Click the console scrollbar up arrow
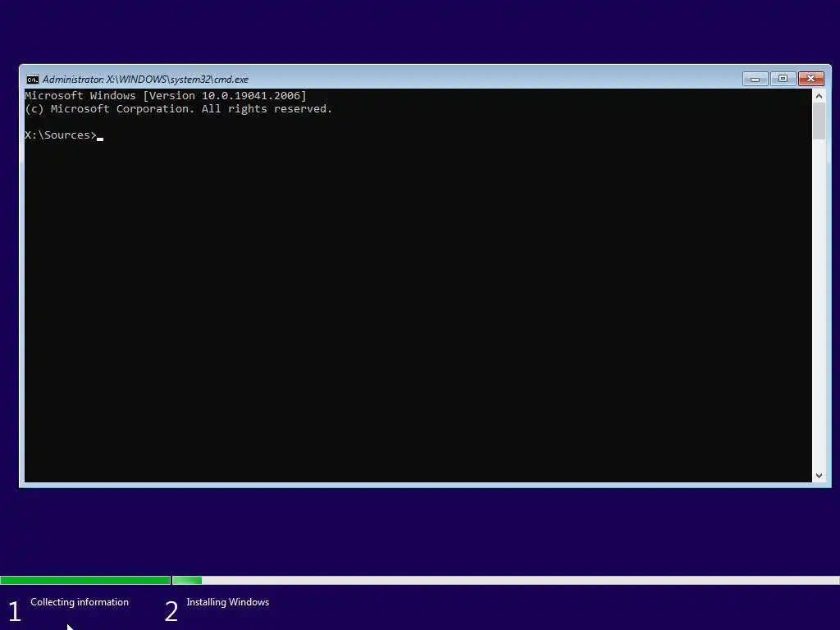This screenshot has height=630, width=840. click(x=819, y=96)
